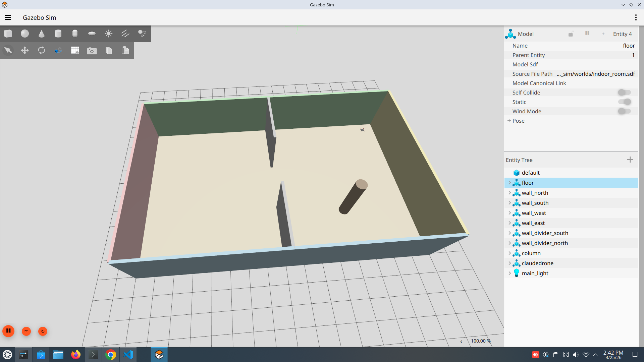Activate the translate mode tool
The image size is (644, 362).
point(25,50)
